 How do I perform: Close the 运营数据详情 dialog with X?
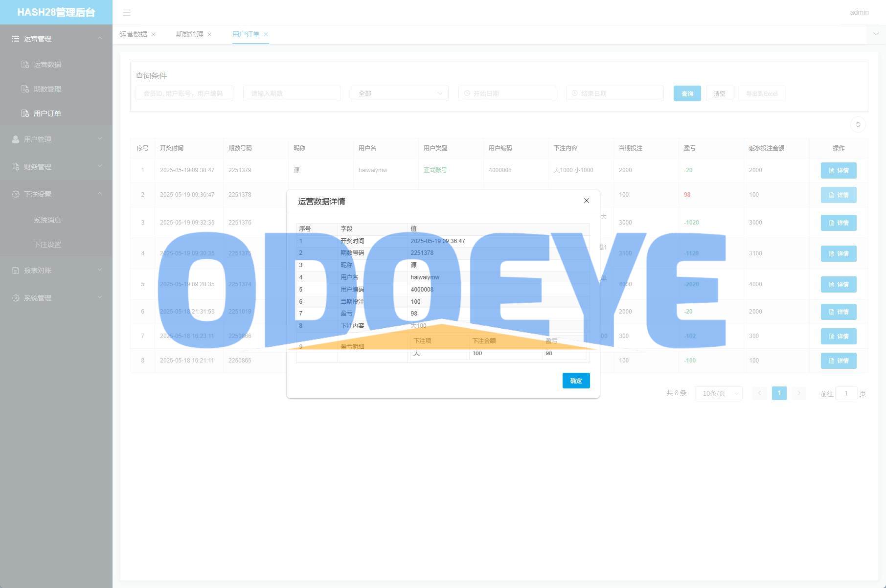coord(587,201)
